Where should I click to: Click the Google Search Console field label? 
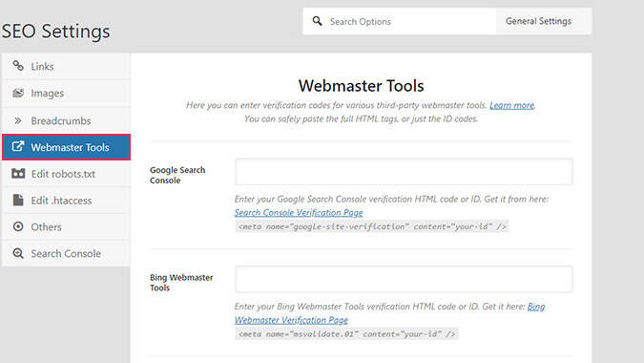(x=177, y=175)
